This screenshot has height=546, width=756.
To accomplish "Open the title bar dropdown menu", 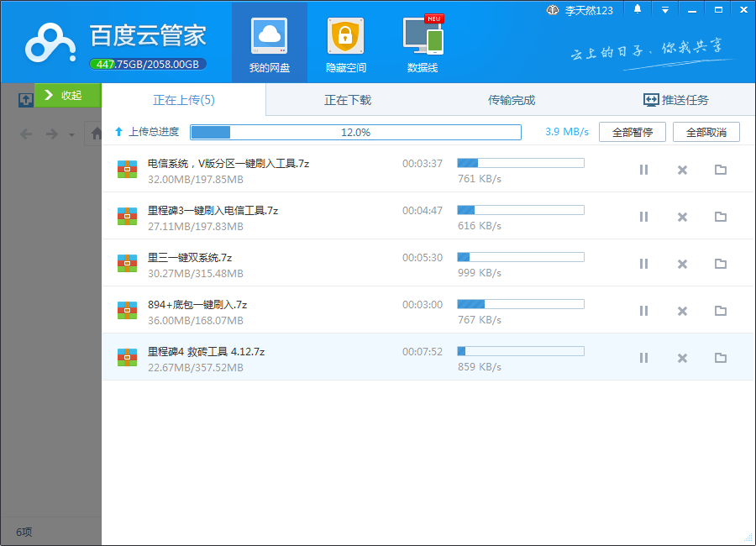I will tap(665, 9).
